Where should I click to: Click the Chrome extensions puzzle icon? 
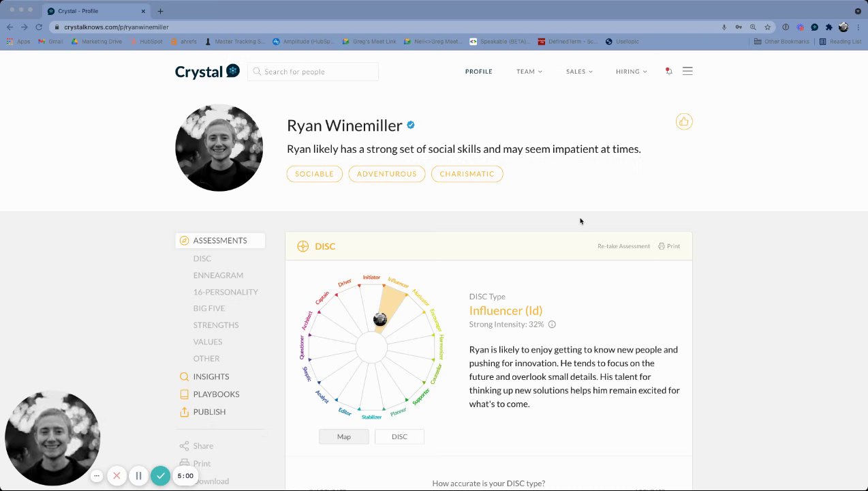point(828,27)
